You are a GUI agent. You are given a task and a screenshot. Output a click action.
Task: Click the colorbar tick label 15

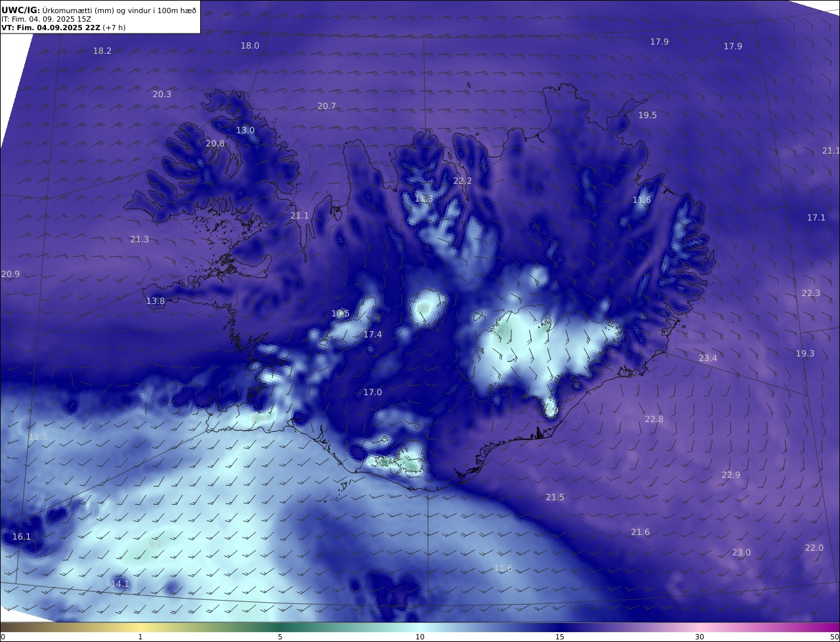pos(560,637)
